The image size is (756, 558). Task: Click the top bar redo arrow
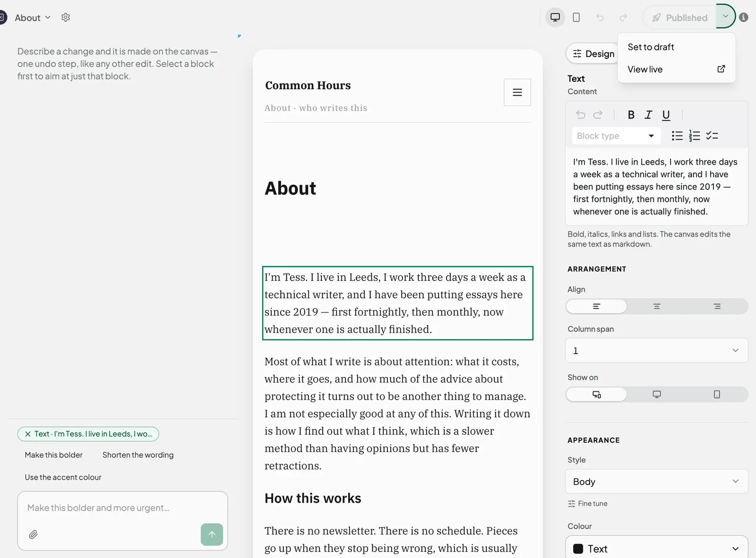pos(623,17)
